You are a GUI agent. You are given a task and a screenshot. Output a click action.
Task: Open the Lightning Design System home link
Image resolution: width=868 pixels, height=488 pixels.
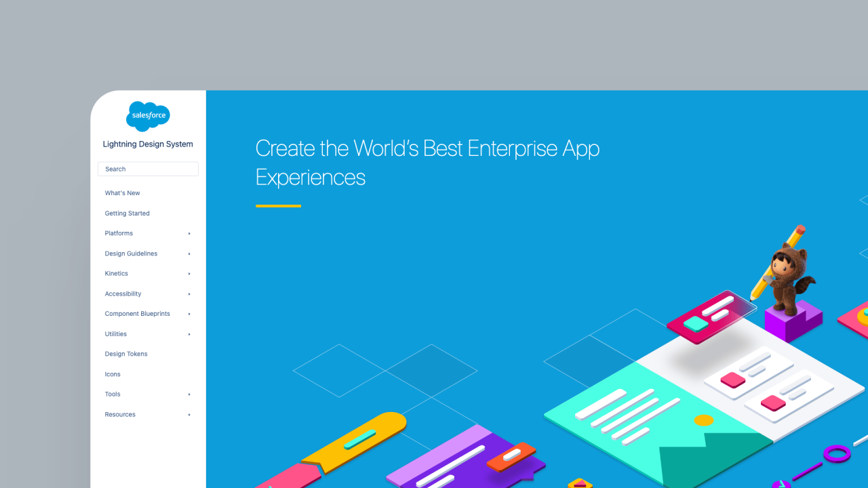148,144
